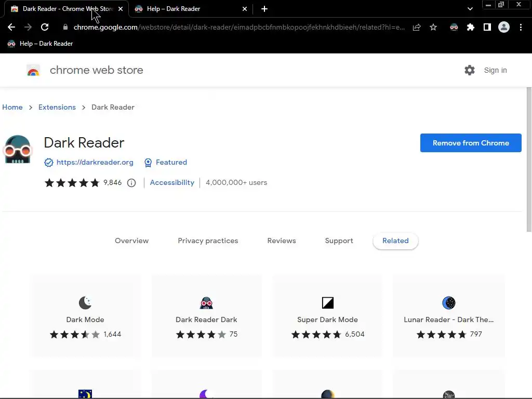The width and height of the screenshot is (532, 399).
Task: Go to Extensions breadcrumb
Action: click(x=57, y=107)
